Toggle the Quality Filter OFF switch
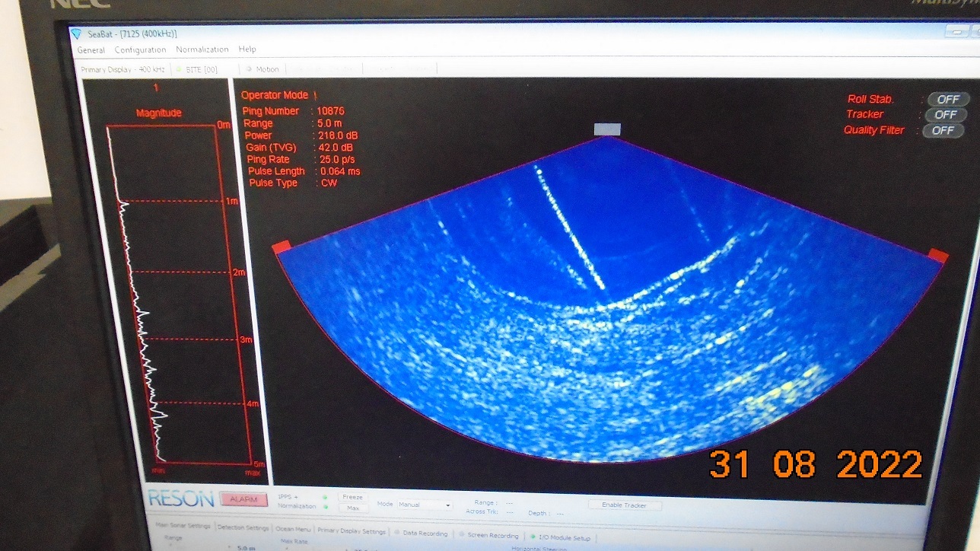Image resolution: width=980 pixels, height=551 pixels. (942, 130)
